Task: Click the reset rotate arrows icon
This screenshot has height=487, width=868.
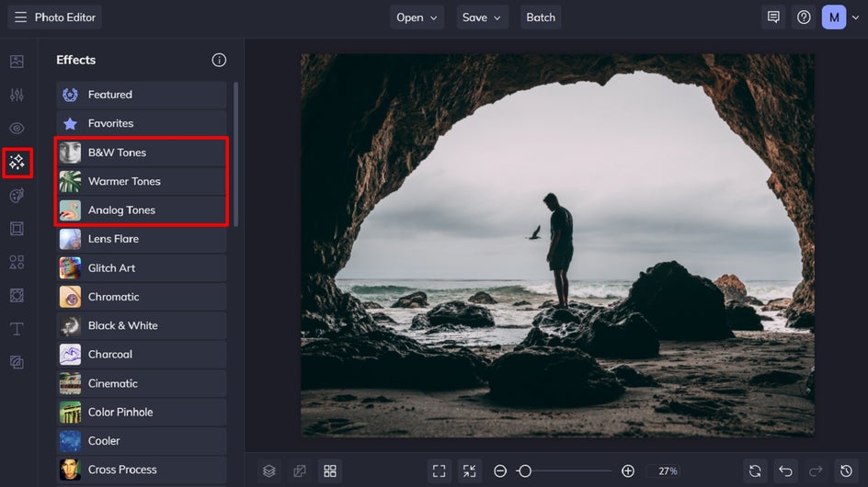Action: (x=755, y=471)
